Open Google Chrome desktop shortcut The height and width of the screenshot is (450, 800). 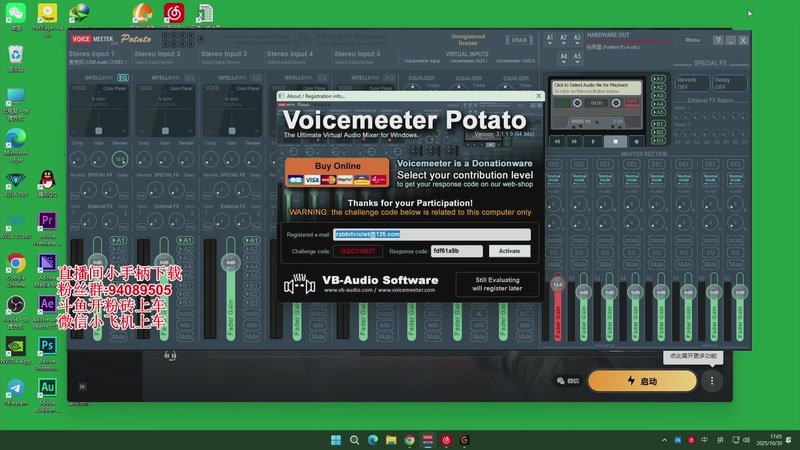point(16,270)
